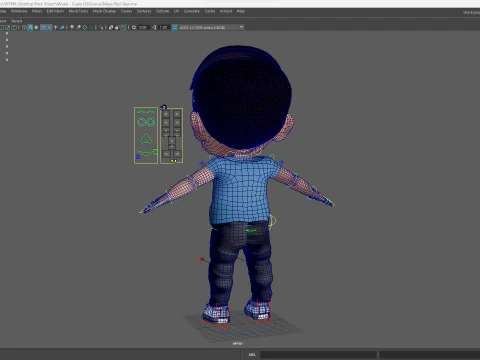Toggle Shadows icon in panel toolbar

point(62,27)
